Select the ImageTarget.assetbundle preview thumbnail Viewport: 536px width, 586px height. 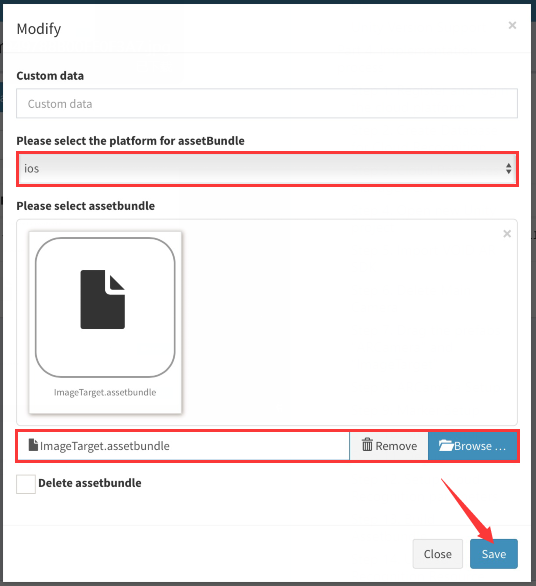105,323
